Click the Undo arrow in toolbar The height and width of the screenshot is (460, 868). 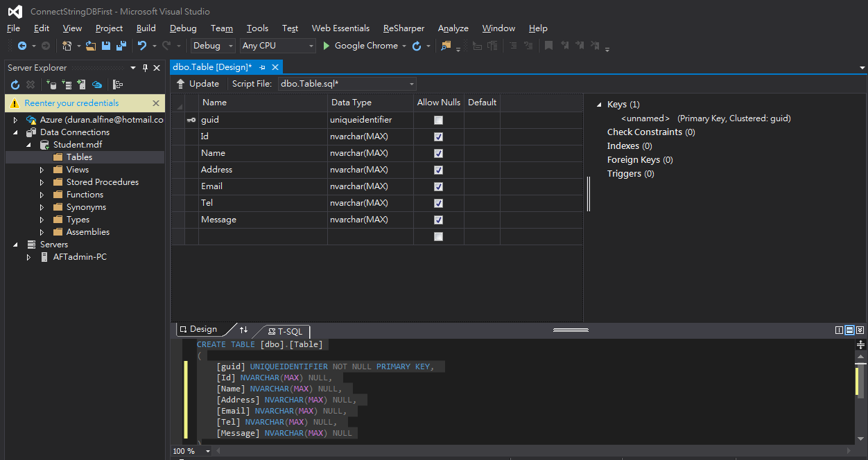click(x=142, y=46)
